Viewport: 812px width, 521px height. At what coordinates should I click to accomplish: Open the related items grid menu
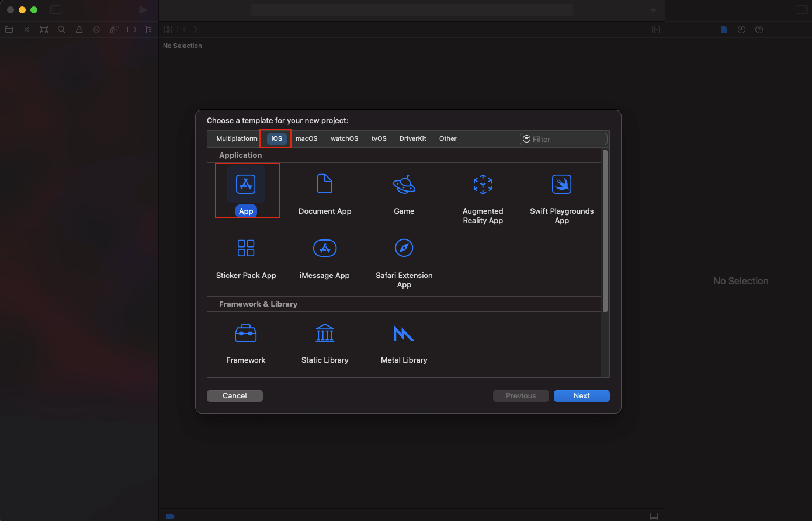click(168, 29)
